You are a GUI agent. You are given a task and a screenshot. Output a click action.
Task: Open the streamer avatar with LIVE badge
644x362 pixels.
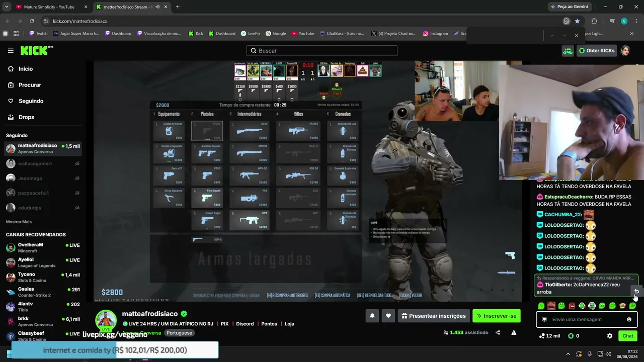[106, 321]
